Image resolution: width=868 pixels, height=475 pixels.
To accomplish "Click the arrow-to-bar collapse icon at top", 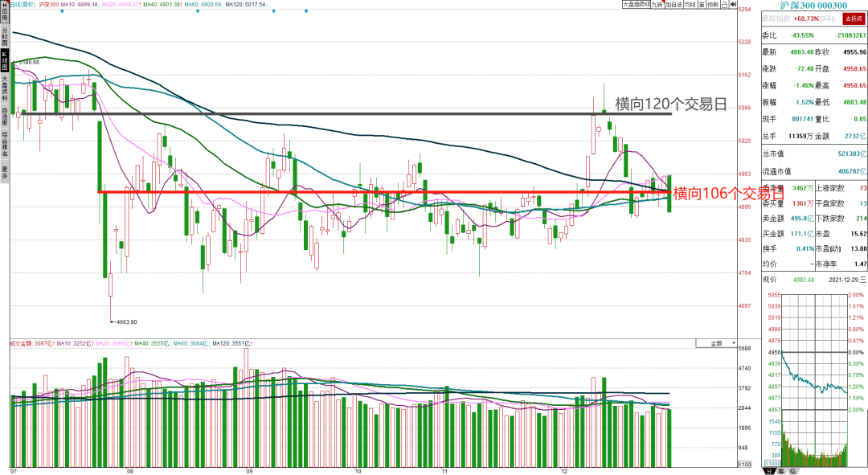I will [x=734, y=5].
